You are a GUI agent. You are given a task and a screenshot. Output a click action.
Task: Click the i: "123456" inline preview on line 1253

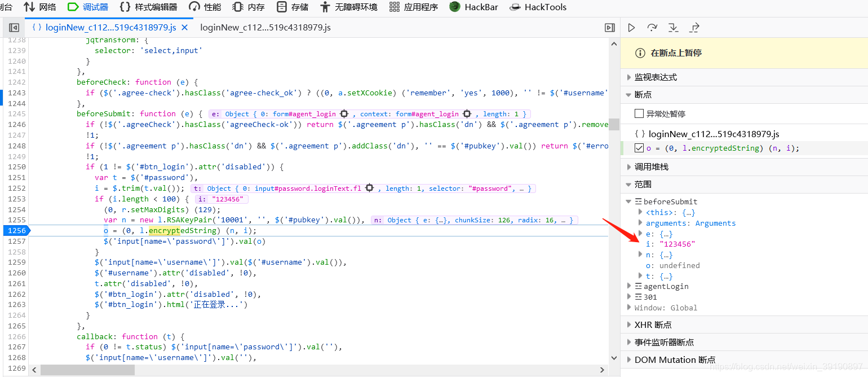click(x=222, y=199)
